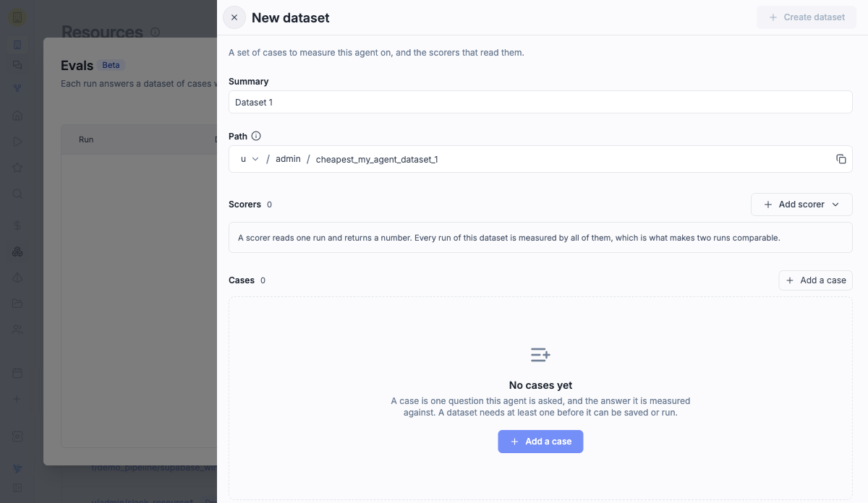
Task: Open the starred favorites icon in the sidebar
Action: (x=17, y=168)
